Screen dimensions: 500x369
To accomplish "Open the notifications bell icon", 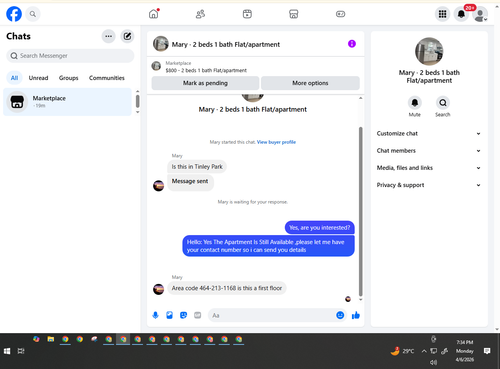I will (461, 14).
